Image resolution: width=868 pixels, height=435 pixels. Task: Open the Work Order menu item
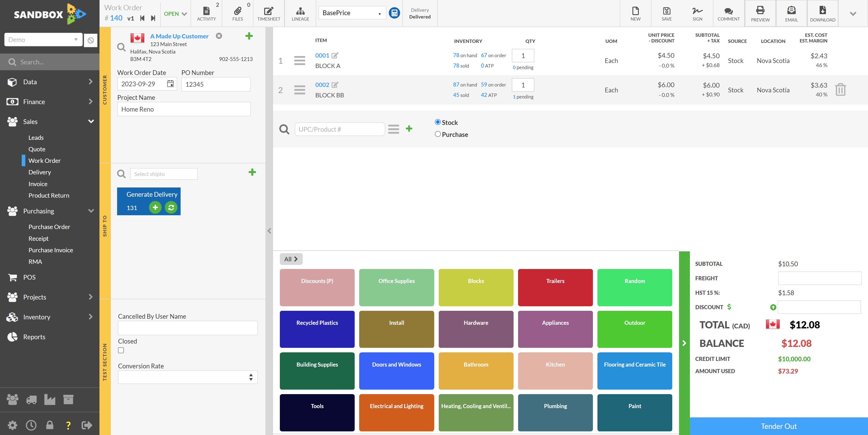pyautogui.click(x=44, y=160)
